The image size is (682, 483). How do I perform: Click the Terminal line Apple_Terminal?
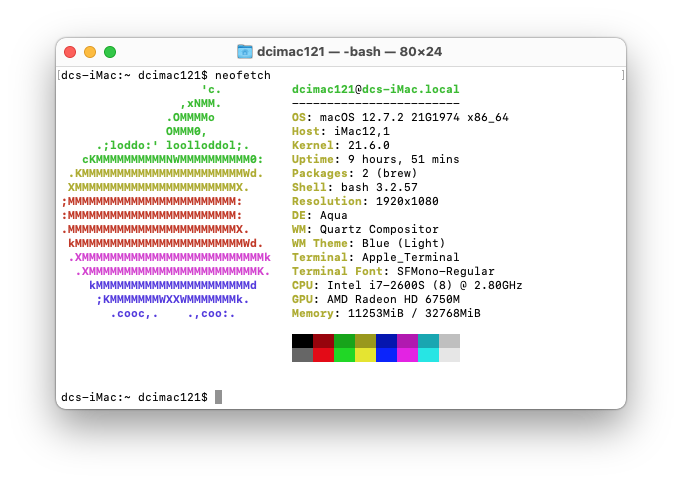[375, 257]
